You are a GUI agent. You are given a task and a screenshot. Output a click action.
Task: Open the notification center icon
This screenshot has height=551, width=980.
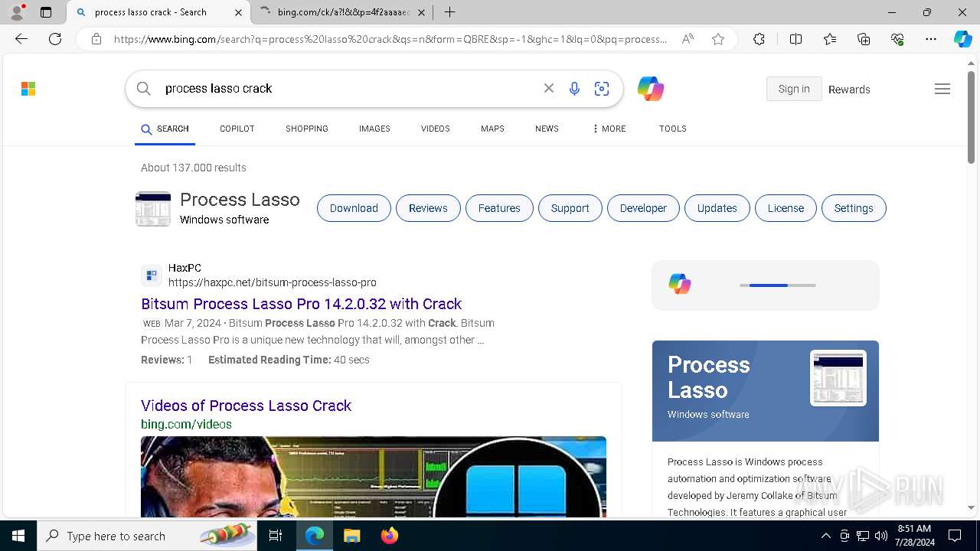(x=955, y=536)
